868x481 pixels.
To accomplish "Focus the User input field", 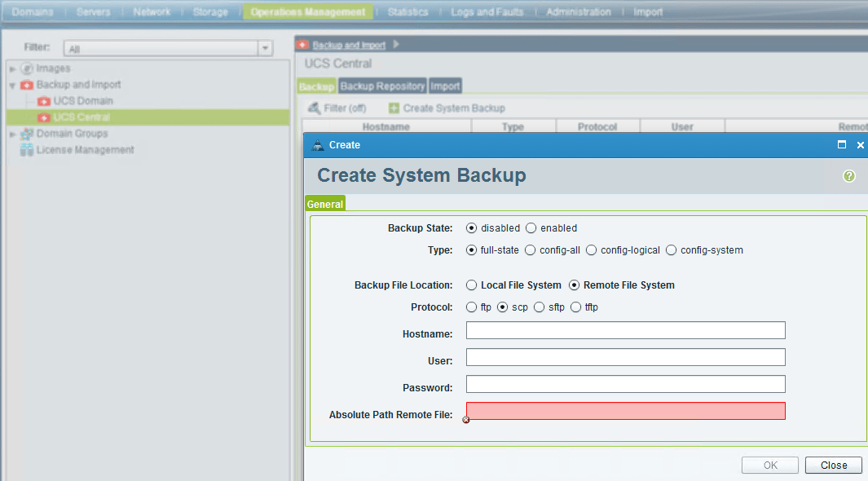I will coord(626,357).
